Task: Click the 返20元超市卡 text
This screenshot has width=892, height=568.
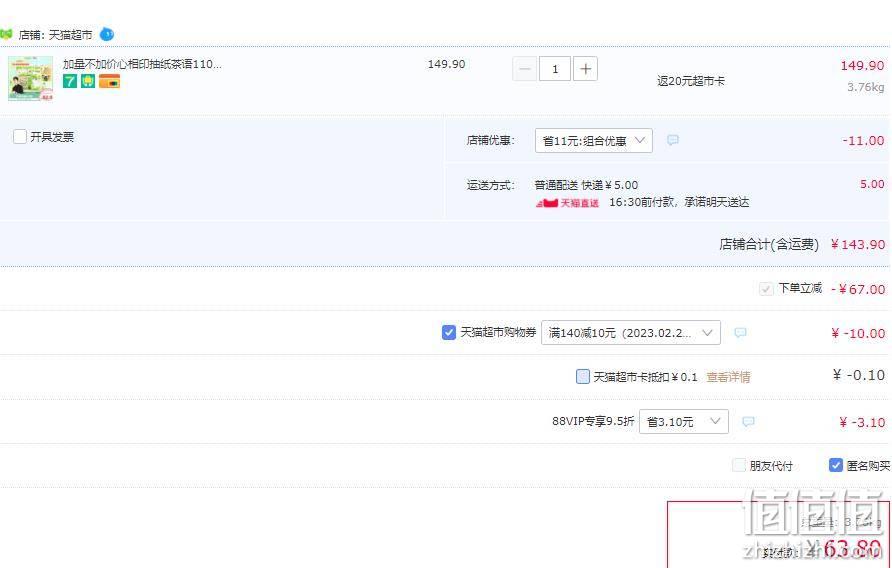Action: click(691, 81)
